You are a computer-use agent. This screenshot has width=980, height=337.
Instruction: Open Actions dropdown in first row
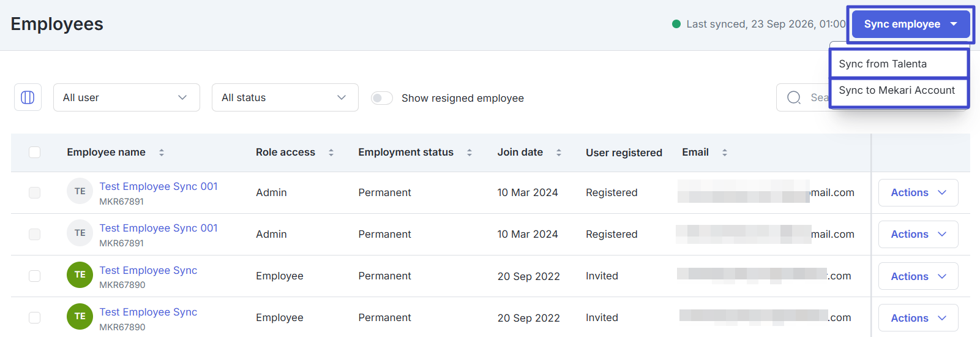[918, 192]
